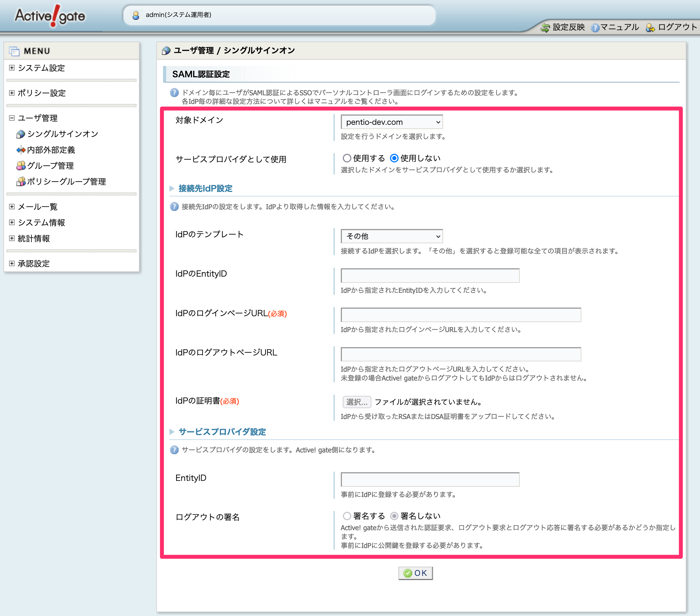The image size is (700, 616).
Task: Click into IdPのEntityID input field
Action: pos(430,276)
